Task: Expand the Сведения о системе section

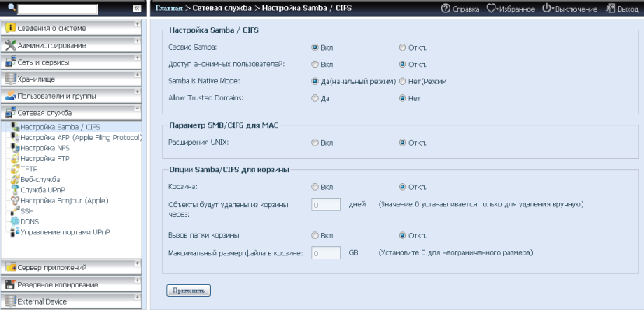Action: point(137,24)
